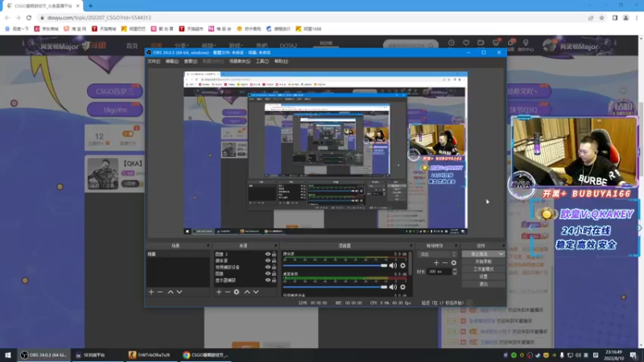The image size is (644, 362).
Task: Adjust first mixer channel volume slider
Action: click(335, 265)
